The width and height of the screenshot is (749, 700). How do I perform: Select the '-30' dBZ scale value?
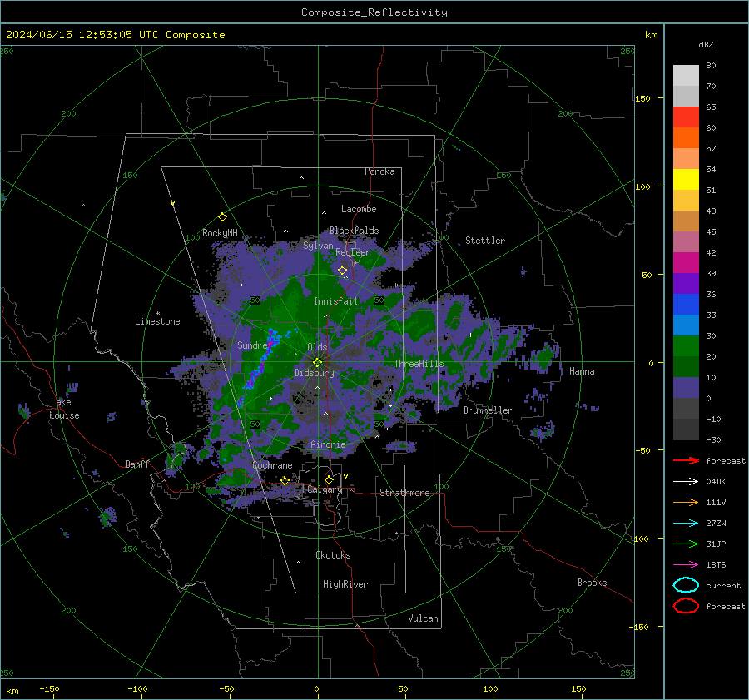point(713,439)
